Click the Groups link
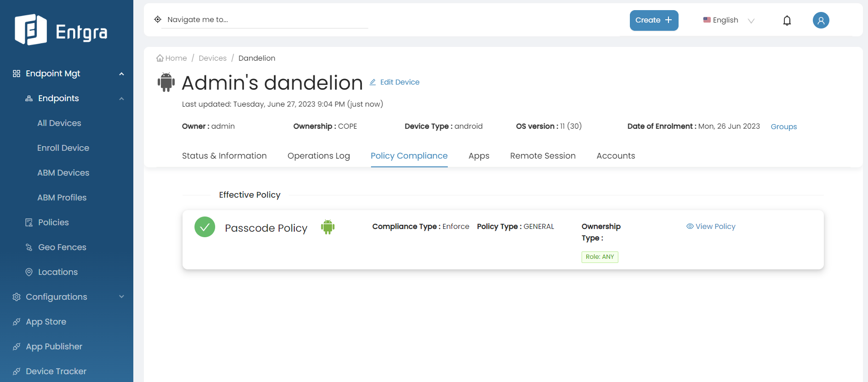 (x=783, y=127)
